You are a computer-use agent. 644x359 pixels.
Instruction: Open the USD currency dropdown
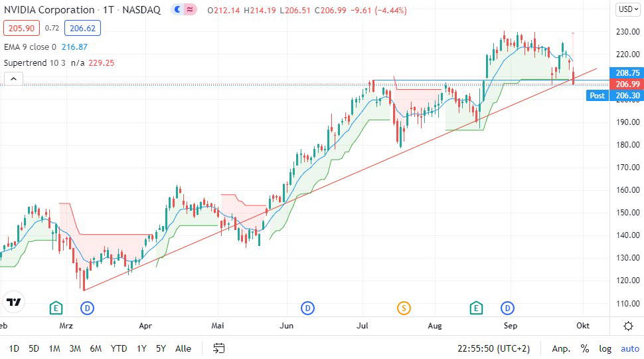point(628,9)
